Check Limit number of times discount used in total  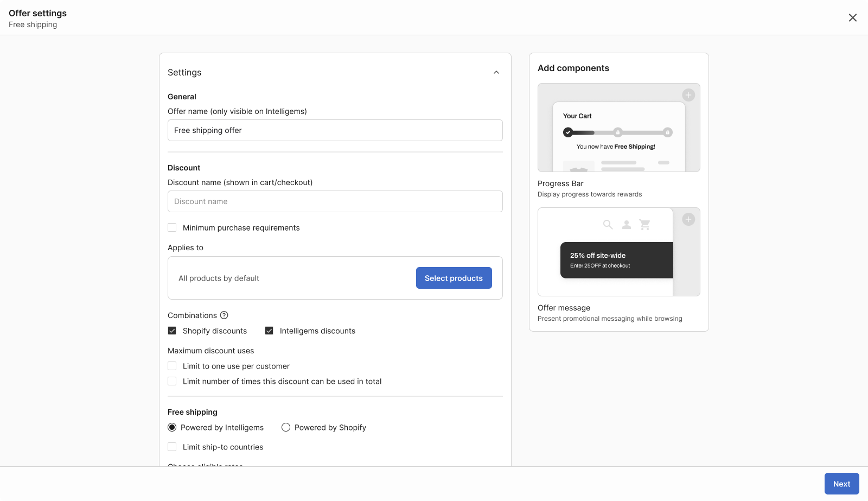172,382
